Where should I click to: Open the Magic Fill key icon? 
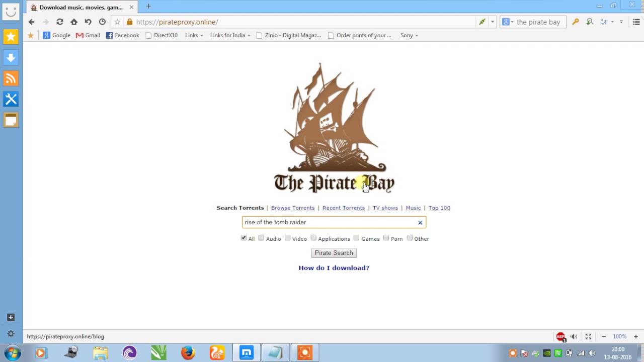pos(576,22)
